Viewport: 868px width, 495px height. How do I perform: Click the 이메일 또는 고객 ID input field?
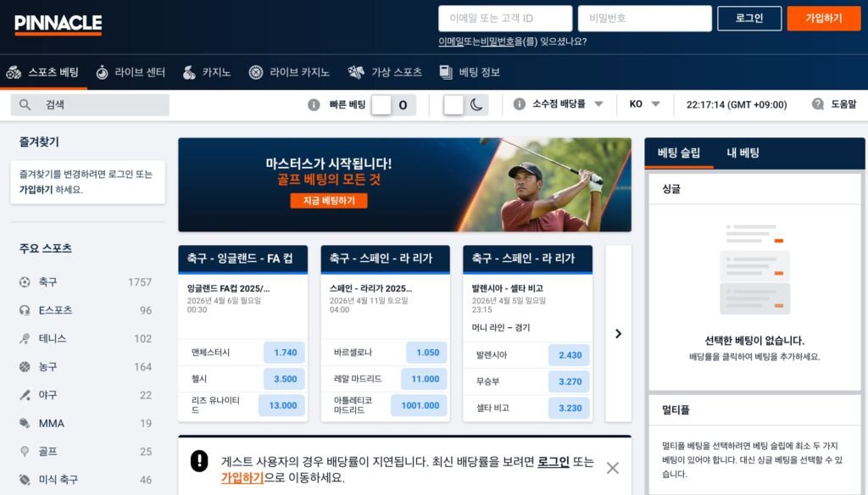point(505,18)
